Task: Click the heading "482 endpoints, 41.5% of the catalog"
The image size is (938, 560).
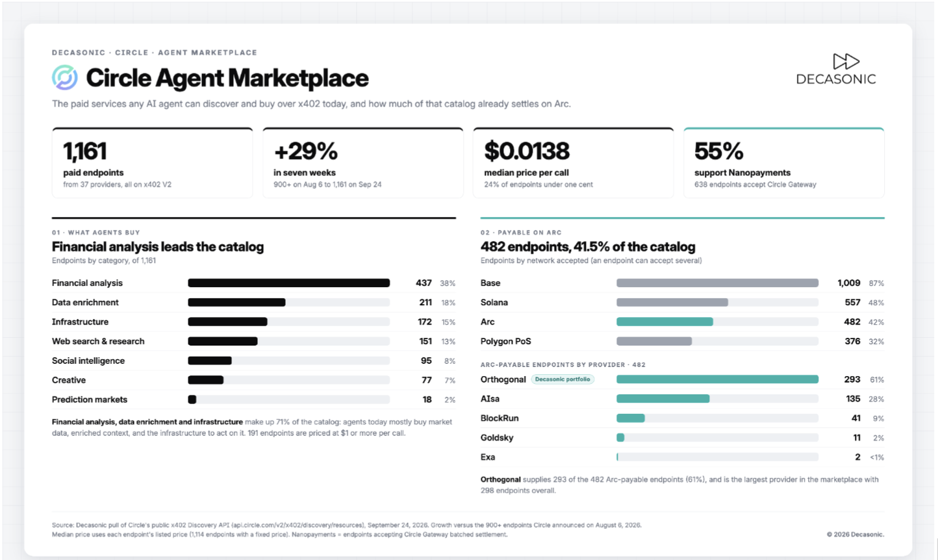Action: pos(588,247)
